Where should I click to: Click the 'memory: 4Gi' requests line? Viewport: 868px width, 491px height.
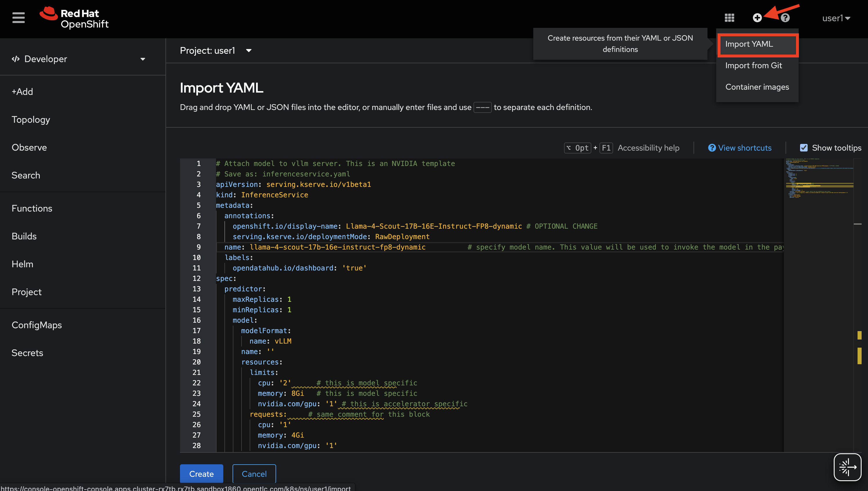(281, 435)
